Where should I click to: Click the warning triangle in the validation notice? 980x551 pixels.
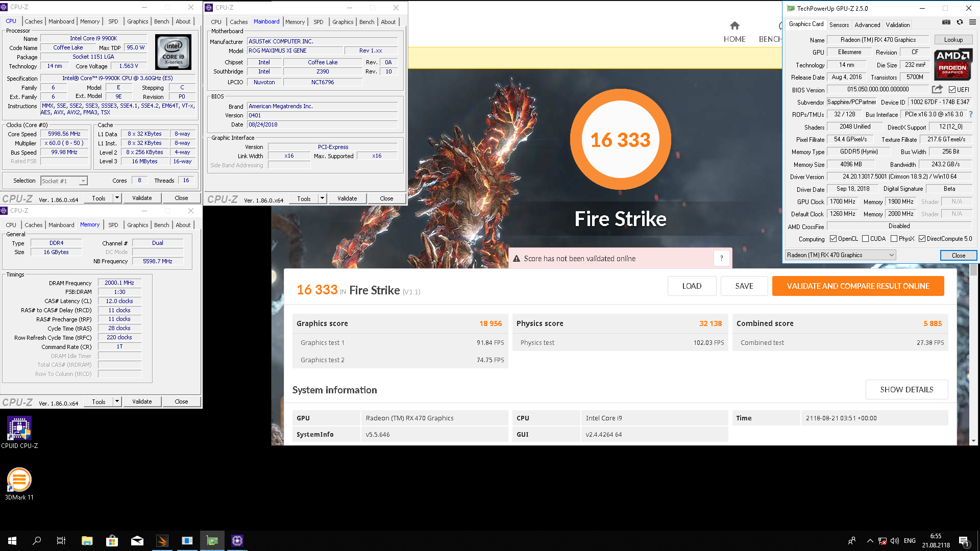point(517,259)
